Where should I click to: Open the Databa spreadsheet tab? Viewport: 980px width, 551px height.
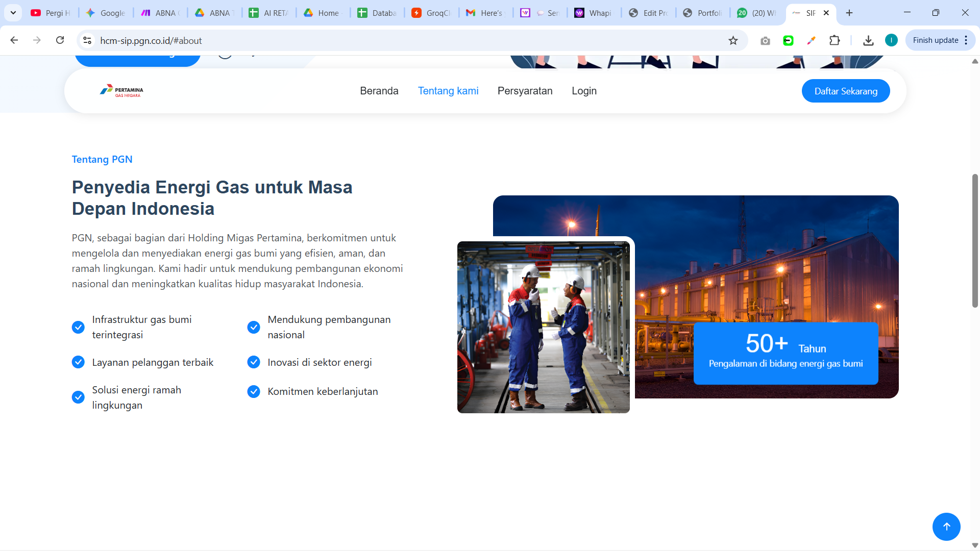[378, 13]
